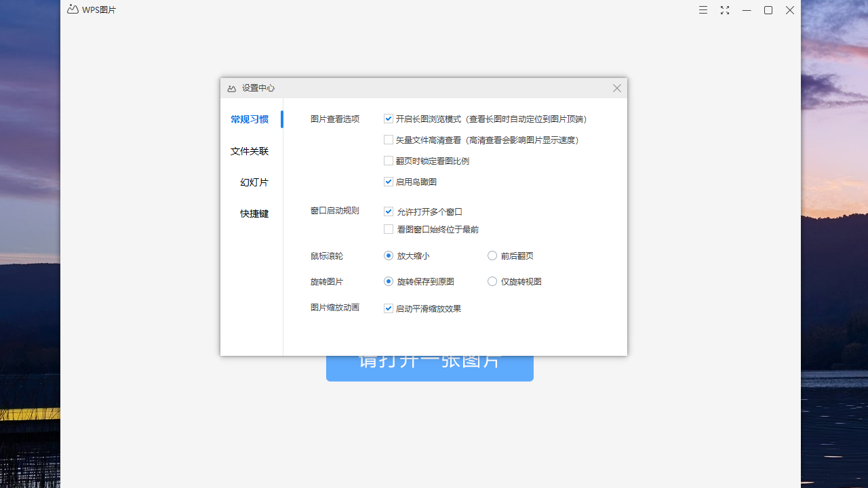Screen dimensions: 868x488
Task: Click the picture icon beside 设置中心
Action: pos(232,87)
